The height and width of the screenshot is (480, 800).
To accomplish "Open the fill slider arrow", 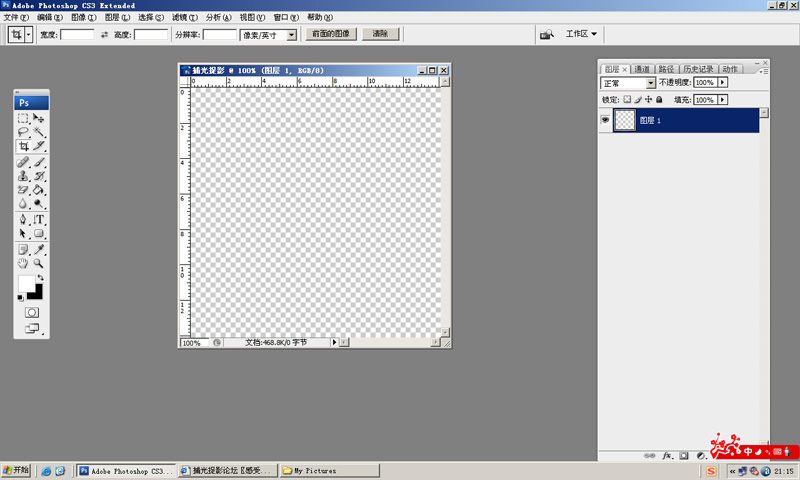I will click(x=722, y=99).
